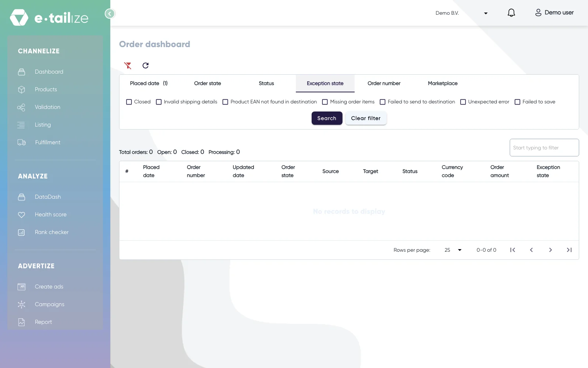
Task: Open the Health score page
Action: point(51,215)
